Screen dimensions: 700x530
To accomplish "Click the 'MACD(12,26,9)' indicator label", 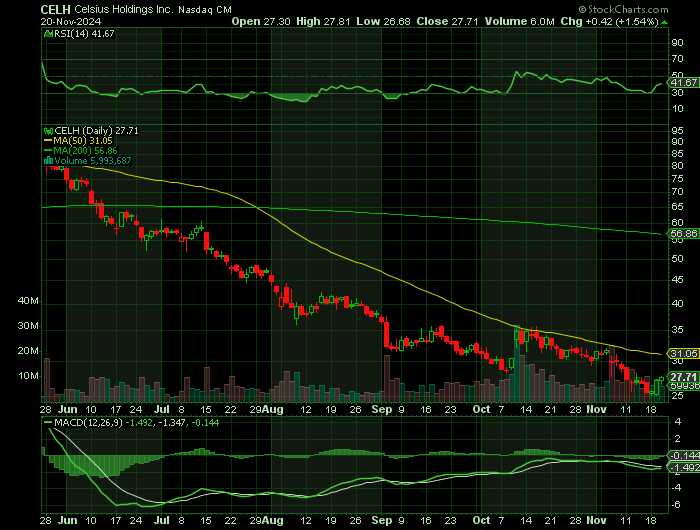I will (88, 422).
